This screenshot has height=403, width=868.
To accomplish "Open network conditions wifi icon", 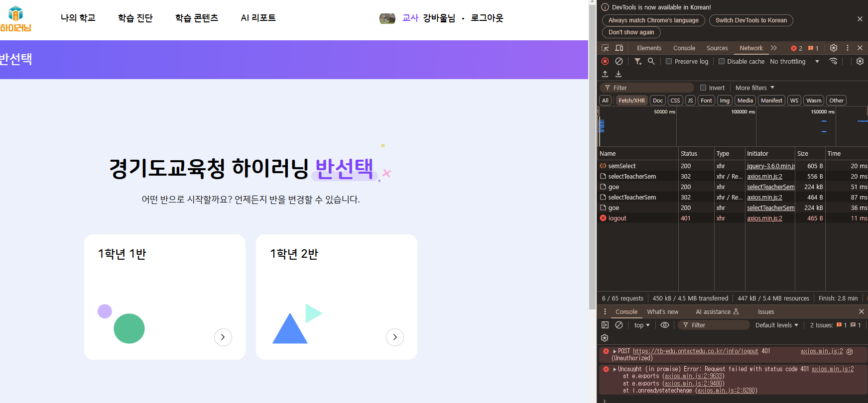I will [833, 61].
